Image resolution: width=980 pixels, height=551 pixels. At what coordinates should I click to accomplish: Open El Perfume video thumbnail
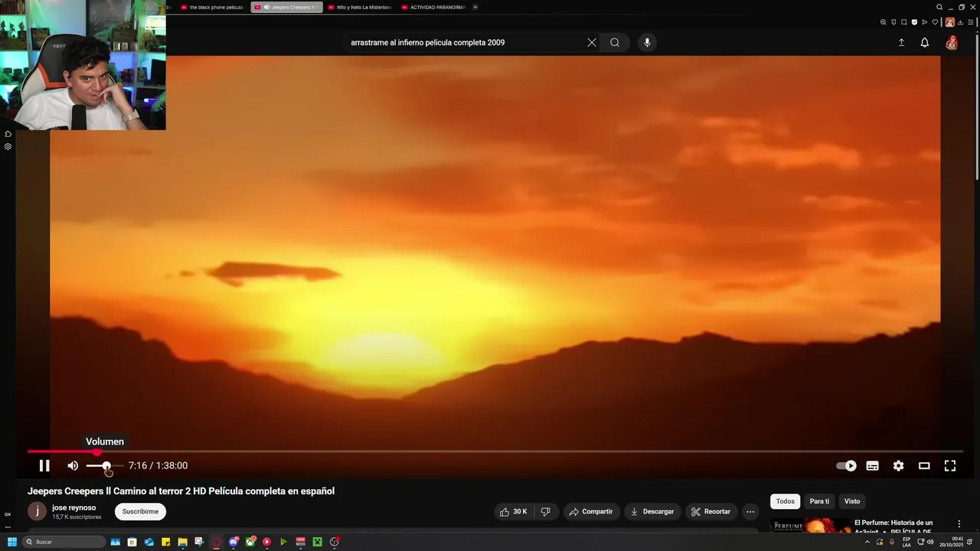coord(809,527)
